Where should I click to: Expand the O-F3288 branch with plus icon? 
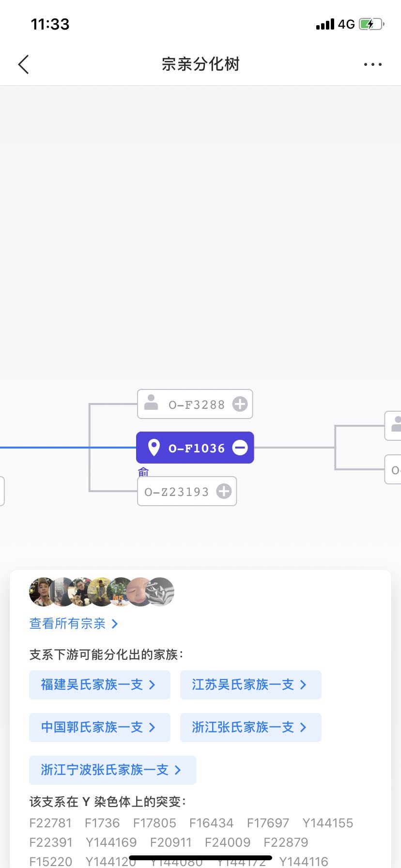tap(240, 404)
